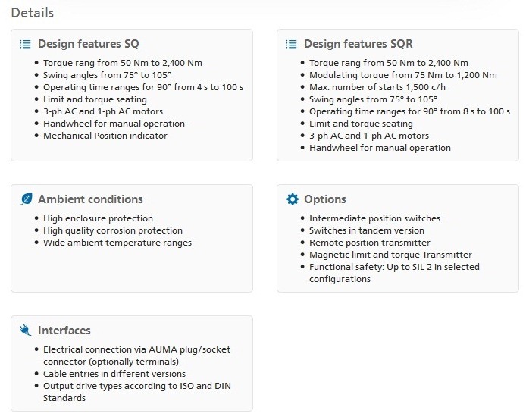This screenshot has width=526, height=420.
Task: Select the Design features SQ heading
Action: [x=88, y=44]
